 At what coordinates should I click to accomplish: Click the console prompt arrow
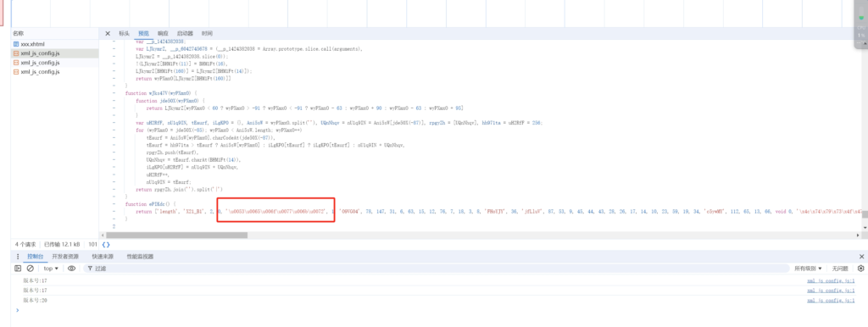(x=17, y=310)
